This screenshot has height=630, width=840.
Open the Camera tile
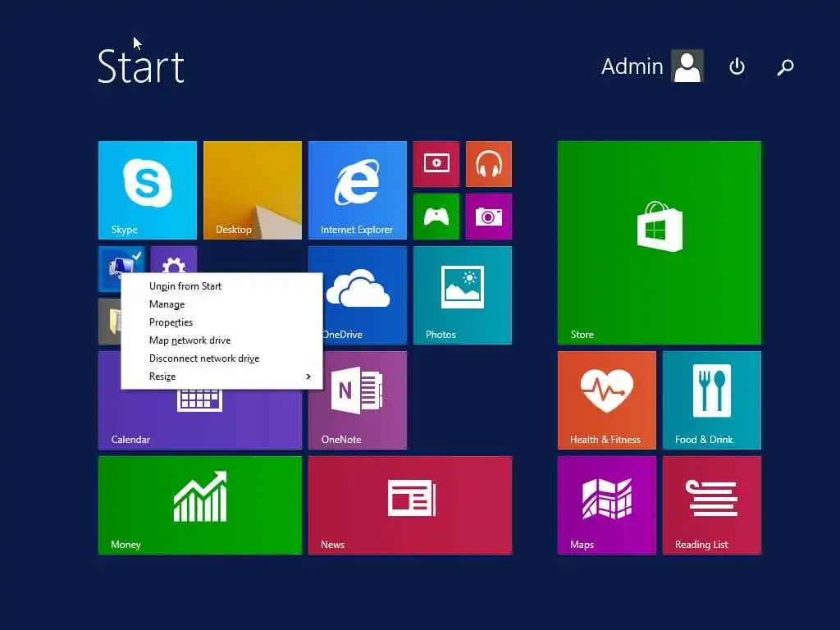tap(489, 217)
